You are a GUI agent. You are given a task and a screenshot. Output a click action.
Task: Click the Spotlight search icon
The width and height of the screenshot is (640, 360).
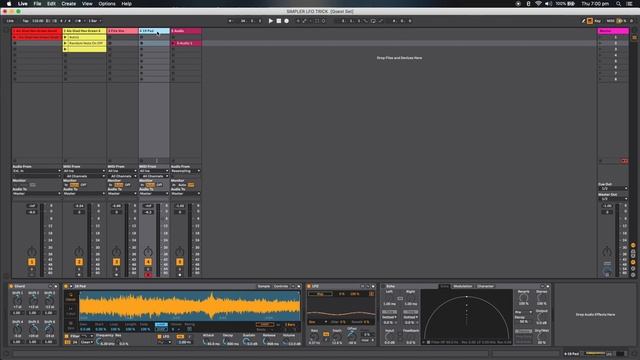click(619, 4)
